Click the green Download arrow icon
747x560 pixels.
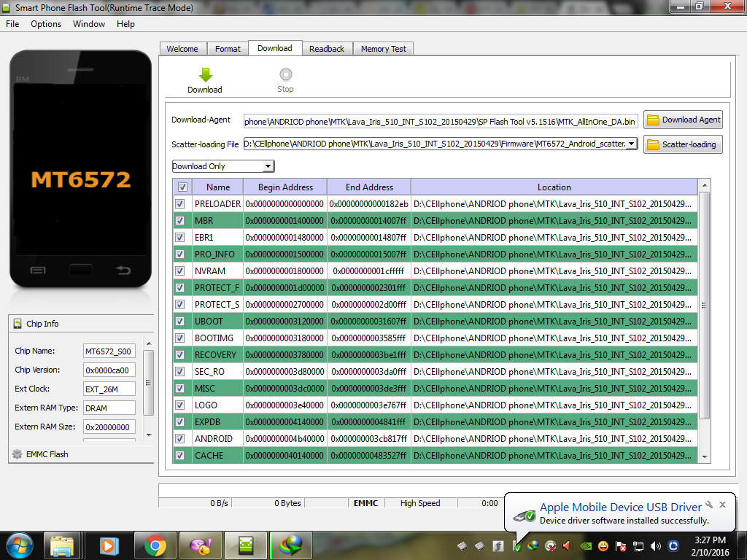205,74
